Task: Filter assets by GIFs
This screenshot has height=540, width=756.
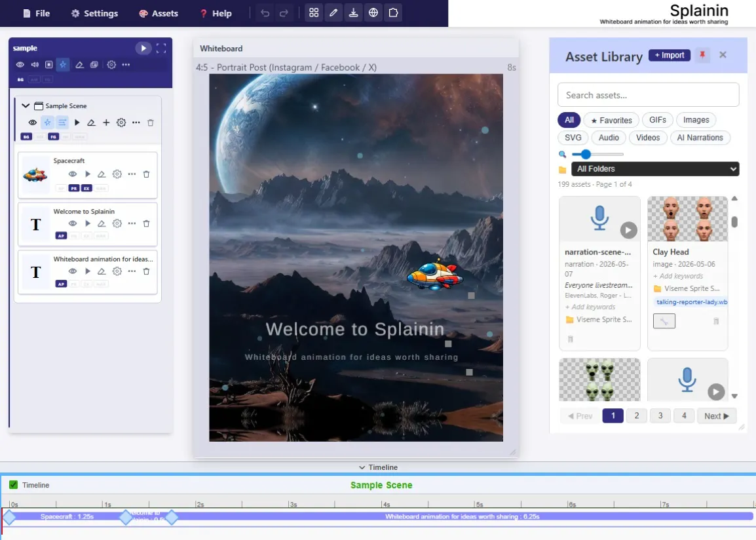Action: 657,119
